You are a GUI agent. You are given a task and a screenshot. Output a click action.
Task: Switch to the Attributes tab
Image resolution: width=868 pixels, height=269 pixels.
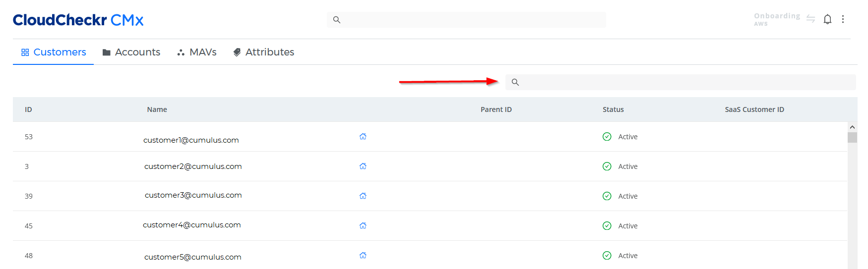click(264, 52)
